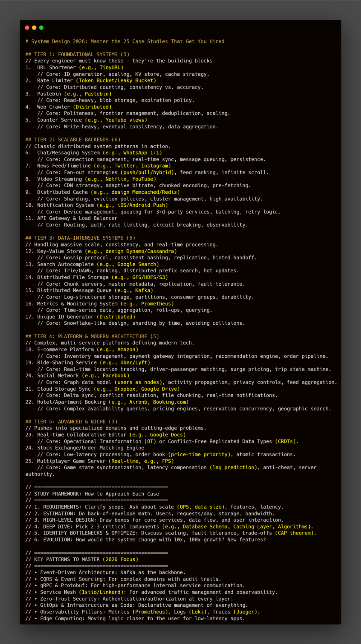
Task: Click the 'Chat/Messaging System (e.g., WhatsApp 1:1)' line
Action: click(94, 153)
